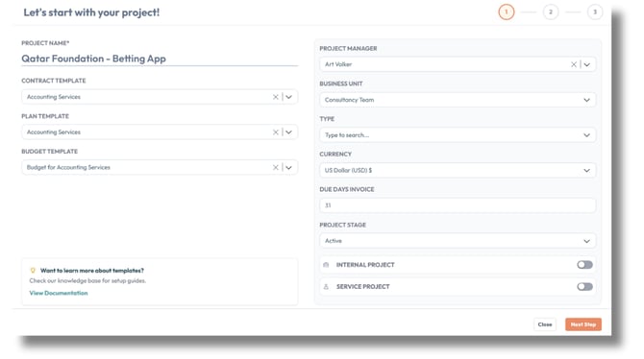This screenshot has width=644, height=359.
Task: Click the person icon beside Service Project
Action: (x=326, y=287)
